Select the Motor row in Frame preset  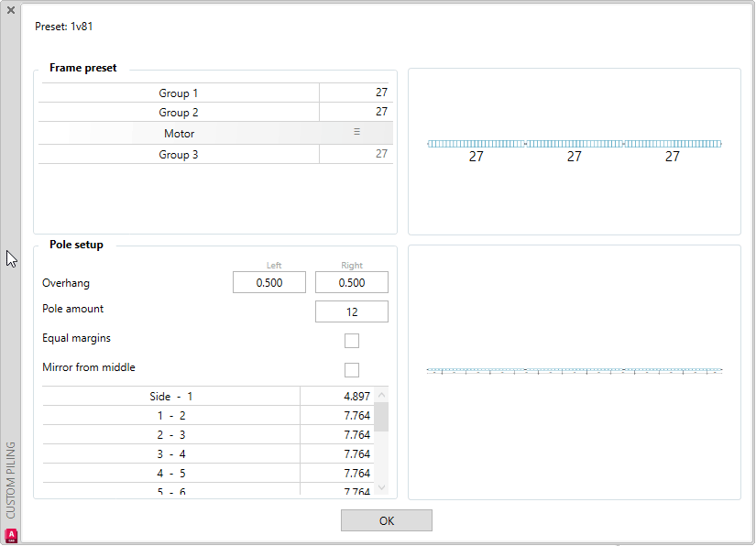215,133
